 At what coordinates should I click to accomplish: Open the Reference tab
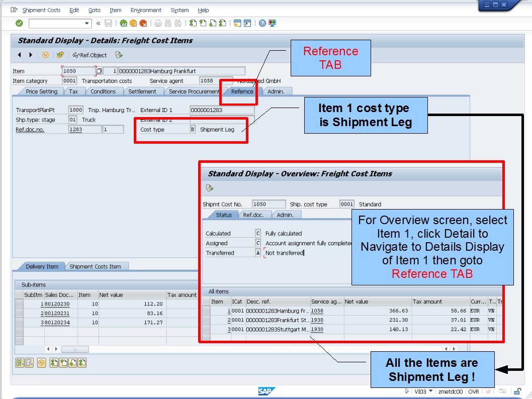tap(241, 91)
